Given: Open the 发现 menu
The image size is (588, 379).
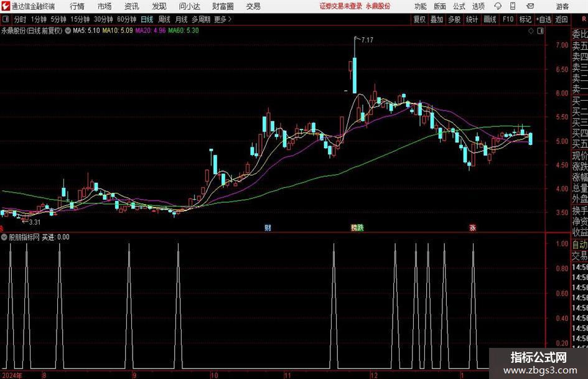Looking at the screenshot, I should [x=159, y=6].
